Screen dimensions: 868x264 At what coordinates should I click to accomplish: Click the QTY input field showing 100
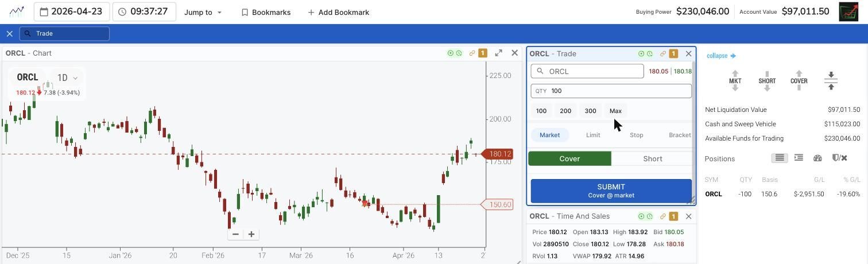click(611, 91)
